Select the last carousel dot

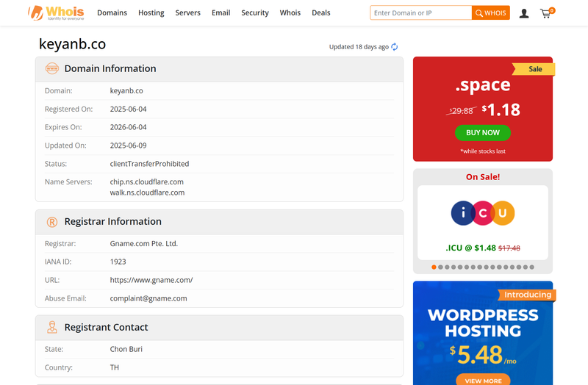[x=531, y=267]
